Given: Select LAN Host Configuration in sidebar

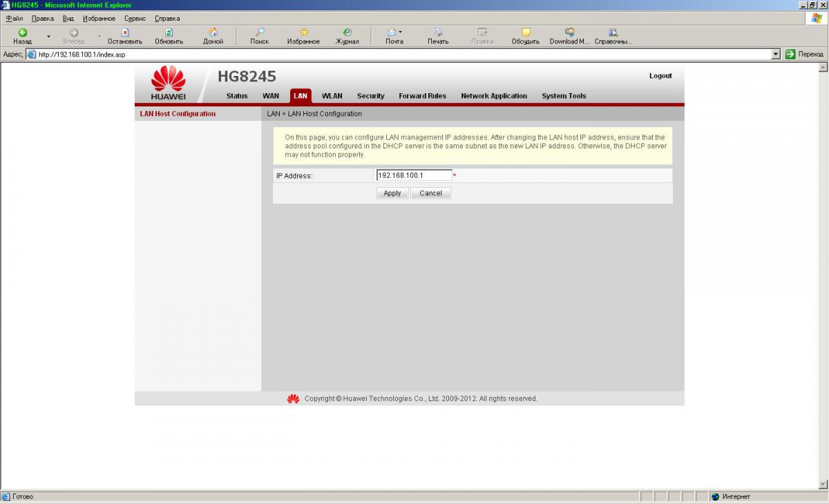Looking at the screenshot, I should tap(178, 114).
